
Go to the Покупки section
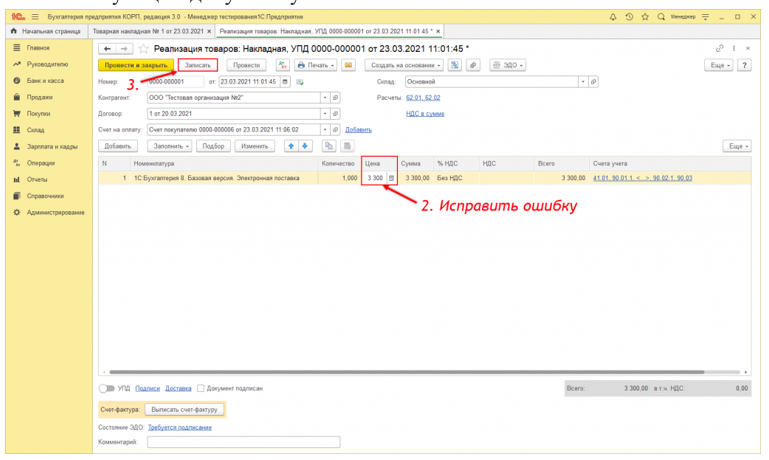point(38,113)
